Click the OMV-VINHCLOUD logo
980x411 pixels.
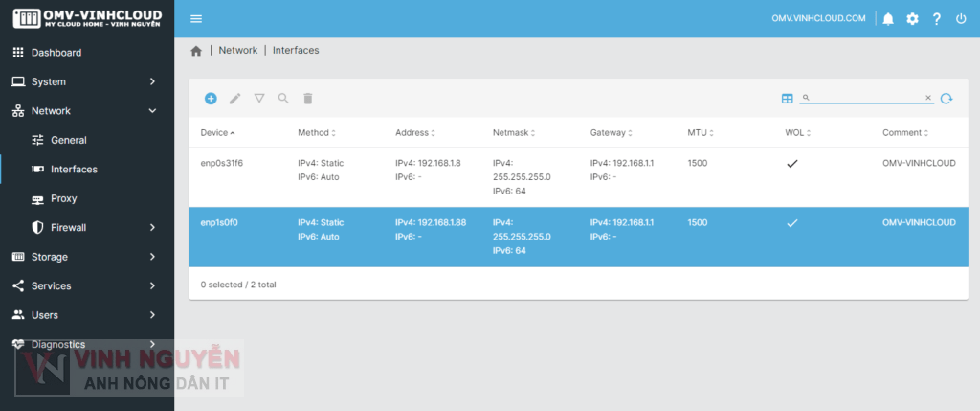coord(87,18)
